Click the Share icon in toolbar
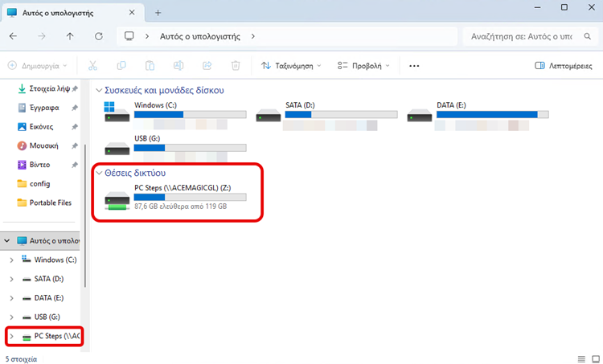The width and height of the screenshot is (603, 364). (x=207, y=66)
